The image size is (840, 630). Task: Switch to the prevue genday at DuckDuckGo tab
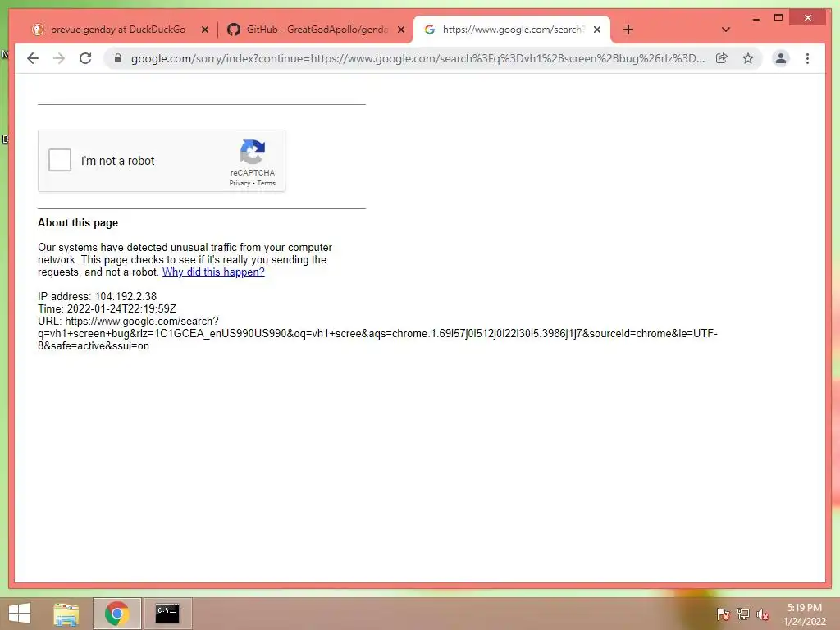(118, 30)
